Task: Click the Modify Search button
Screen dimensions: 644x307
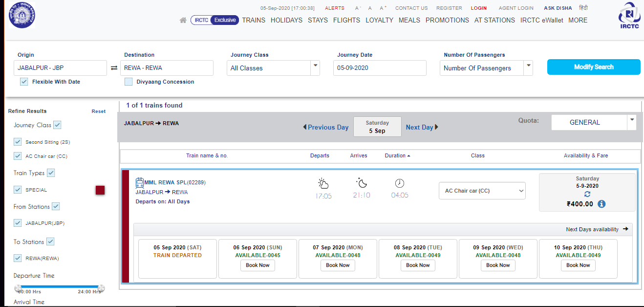Action: pyautogui.click(x=594, y=67)
